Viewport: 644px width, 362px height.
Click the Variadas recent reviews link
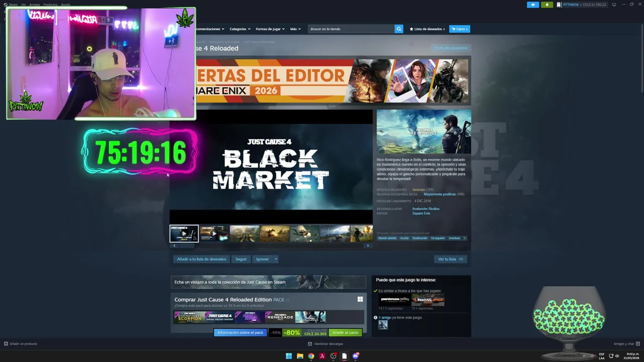(x=419, y=190)
